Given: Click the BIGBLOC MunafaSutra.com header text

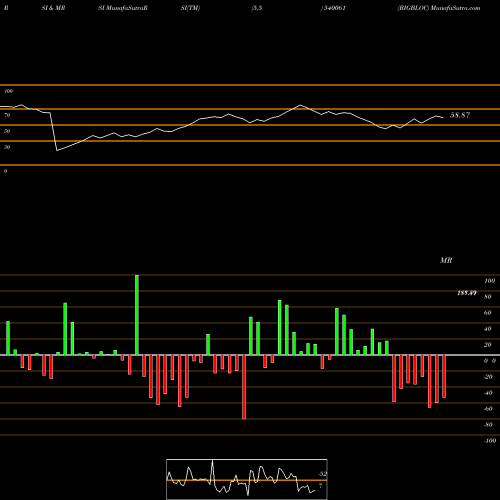Looking at the screenshot, I should pyautogui.click(x=439, y=8).
